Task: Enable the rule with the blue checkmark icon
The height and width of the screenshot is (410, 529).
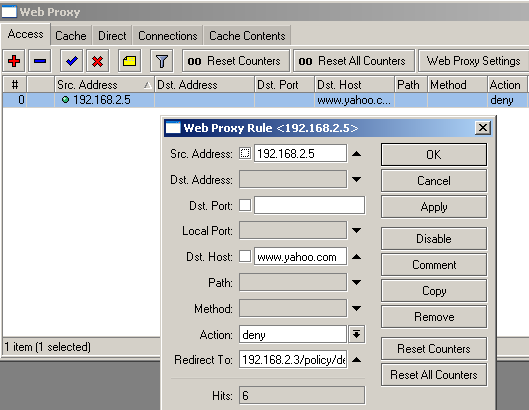Action: 72,61
